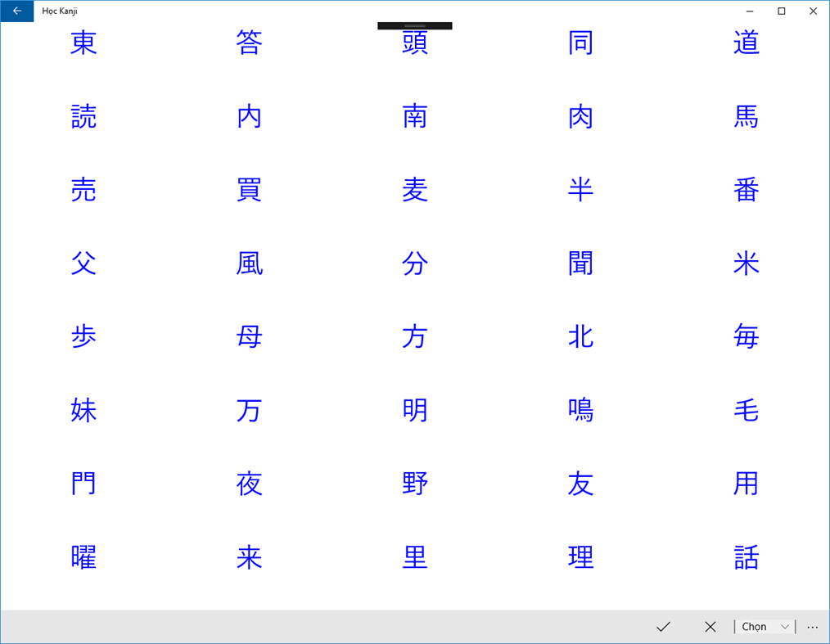Click the kanji 道 in the top right
This screenshot has width=830, height=644.
pos(746,43)
